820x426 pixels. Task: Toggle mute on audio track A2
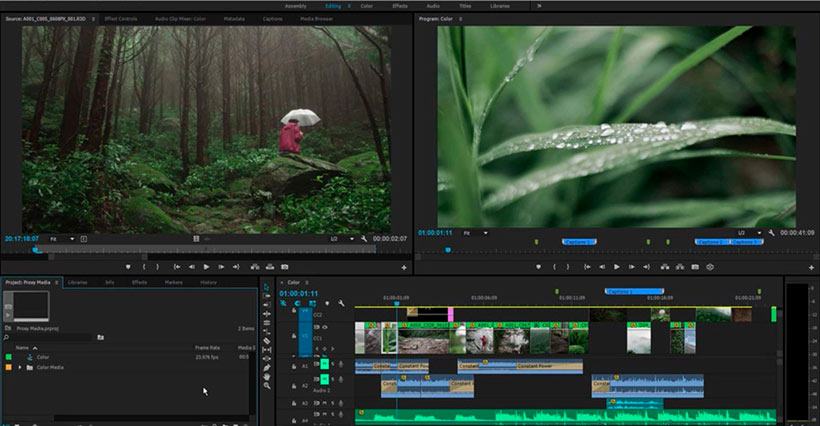point(325,379)
